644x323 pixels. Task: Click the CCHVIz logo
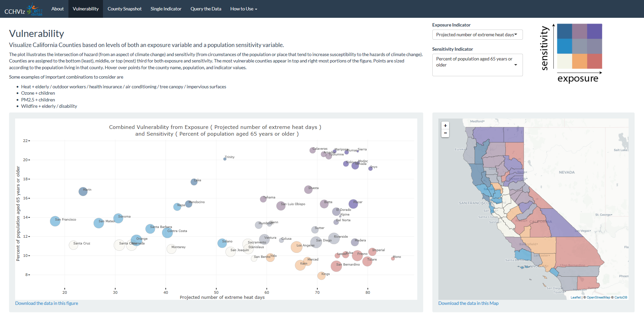point(23,9)
